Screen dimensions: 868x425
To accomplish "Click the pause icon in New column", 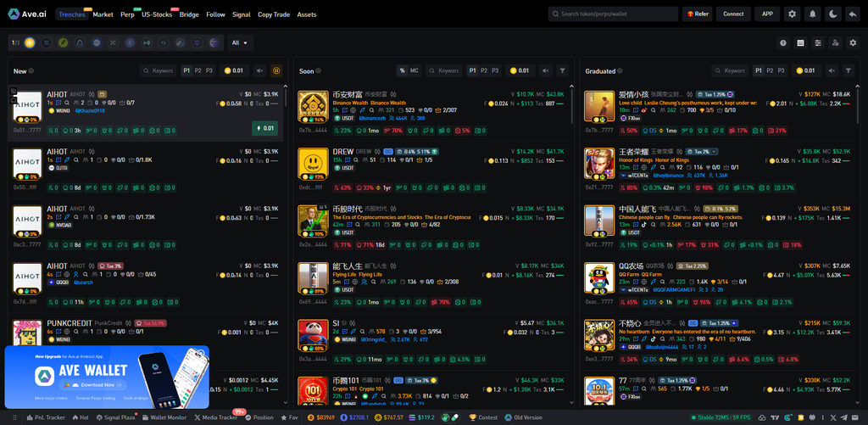I will coord(277,71).
